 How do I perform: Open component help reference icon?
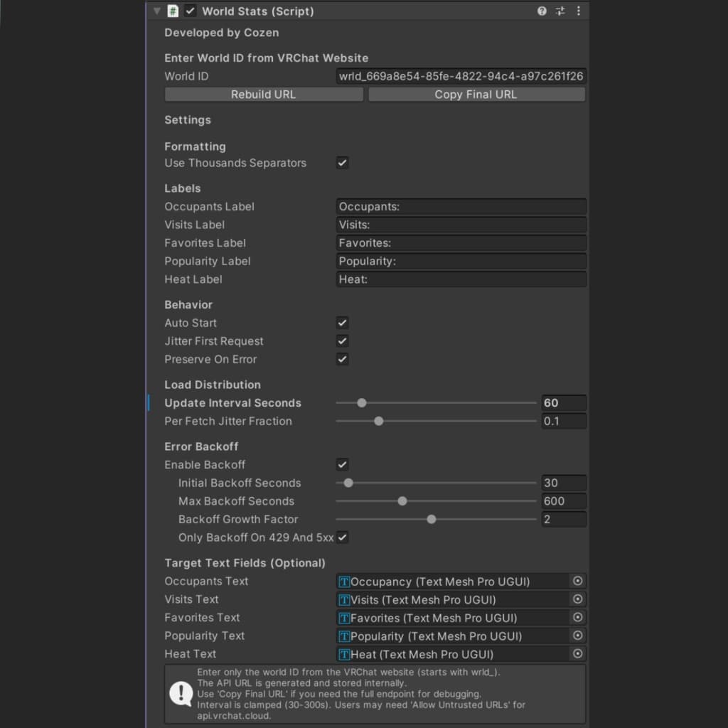(542, 11)
